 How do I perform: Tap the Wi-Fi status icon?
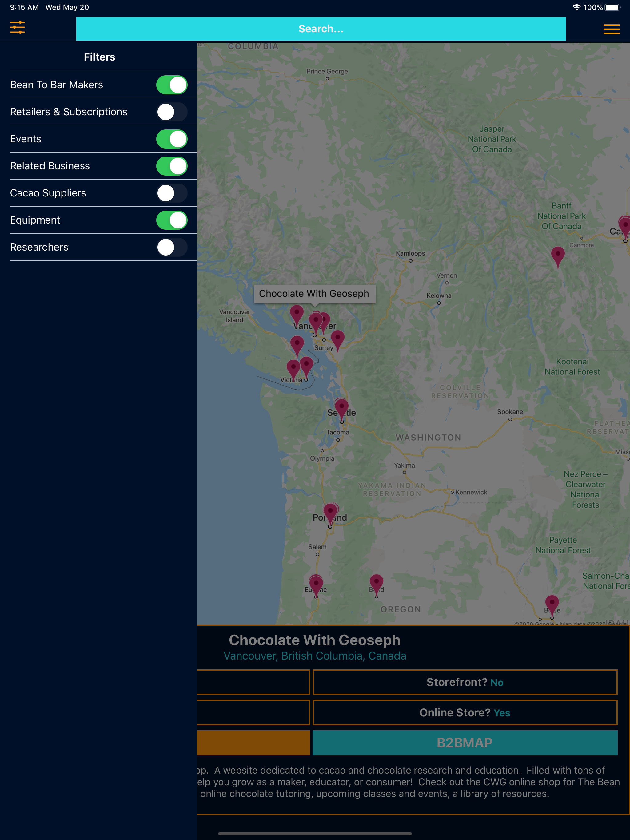click(x=576, y=7)
